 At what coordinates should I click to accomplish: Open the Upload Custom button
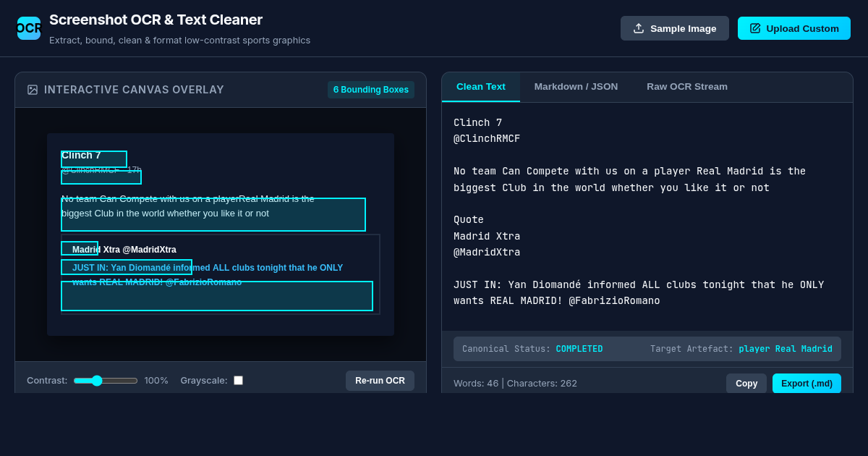point(794,28)
